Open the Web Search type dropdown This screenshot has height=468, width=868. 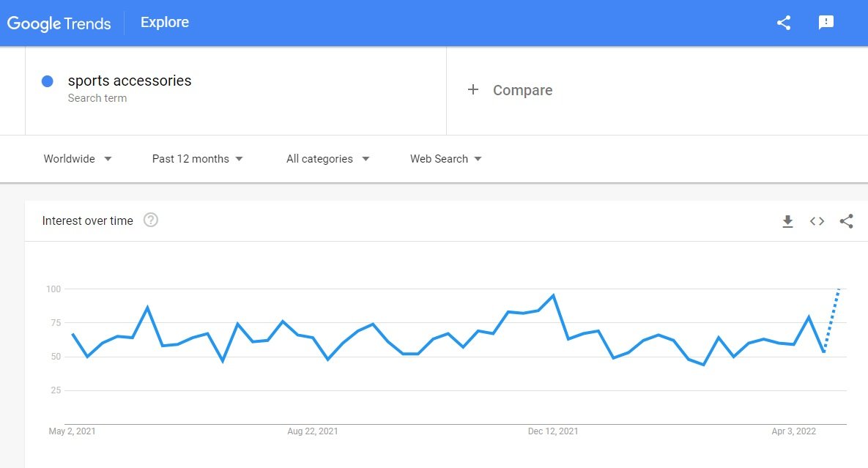coord(445,159)
